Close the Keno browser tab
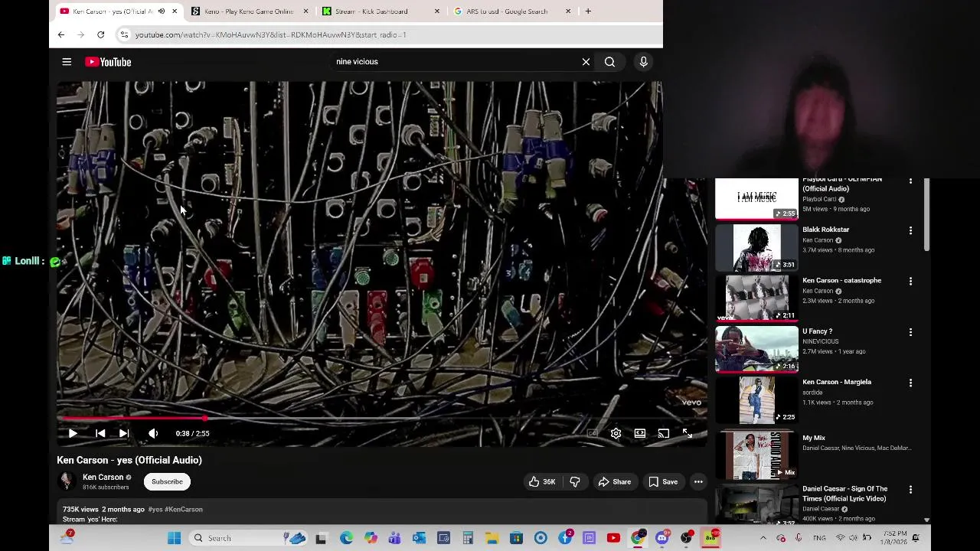The width and height of the screenshot is (980, 551). pos(306,11)
